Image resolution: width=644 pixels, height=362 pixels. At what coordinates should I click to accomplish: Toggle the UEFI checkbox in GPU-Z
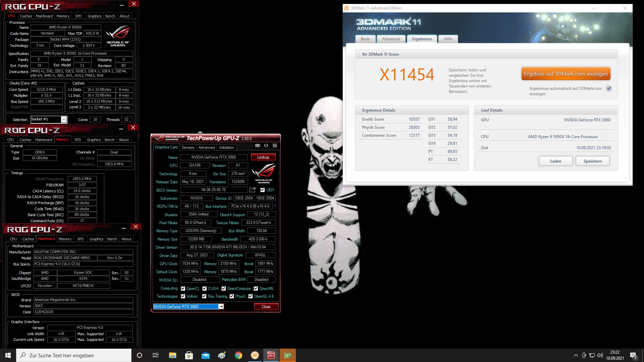point(262,190)
